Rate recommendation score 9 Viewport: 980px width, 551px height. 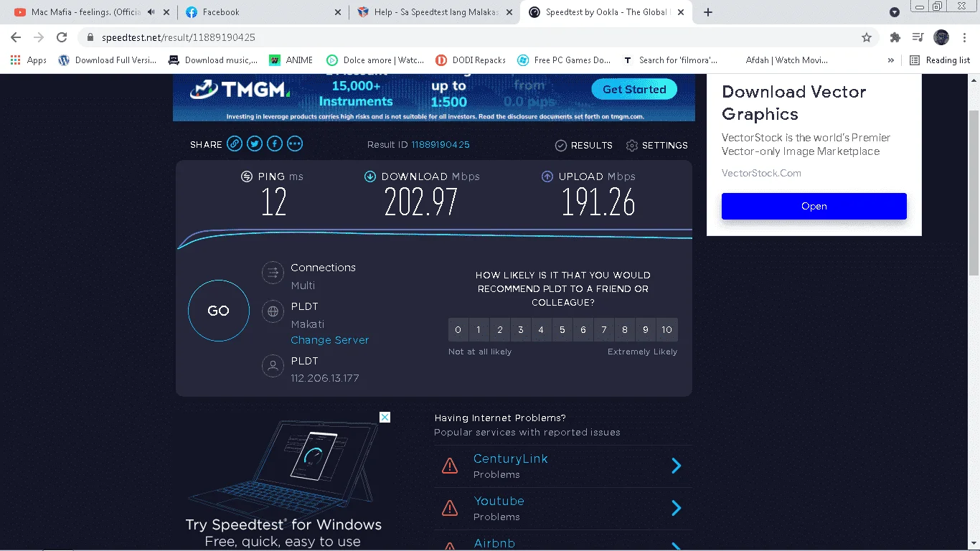click(x=646, y=330)
